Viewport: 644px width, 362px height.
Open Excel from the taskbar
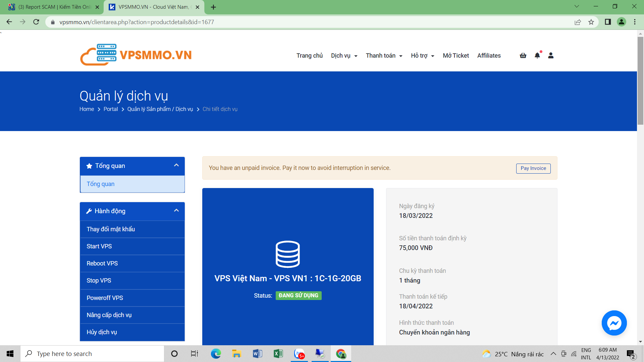pos(278,354)
